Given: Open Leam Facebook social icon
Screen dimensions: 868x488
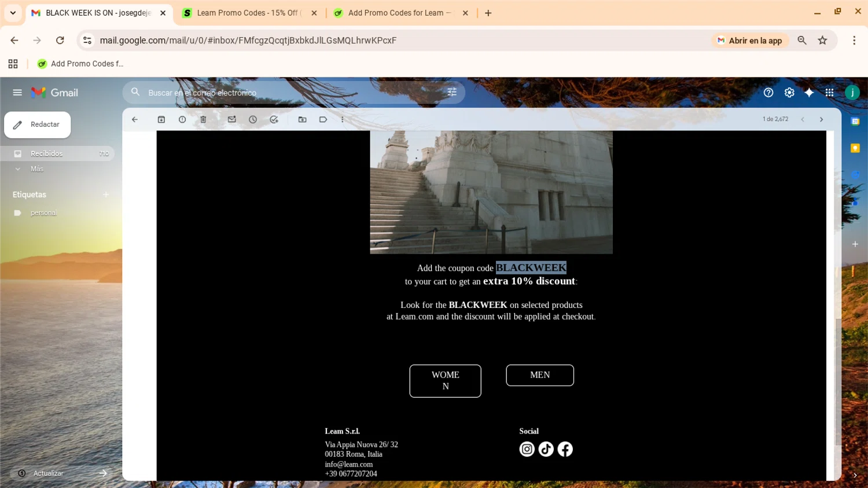Looking at the screenshot, I should [x=565, y=449].
